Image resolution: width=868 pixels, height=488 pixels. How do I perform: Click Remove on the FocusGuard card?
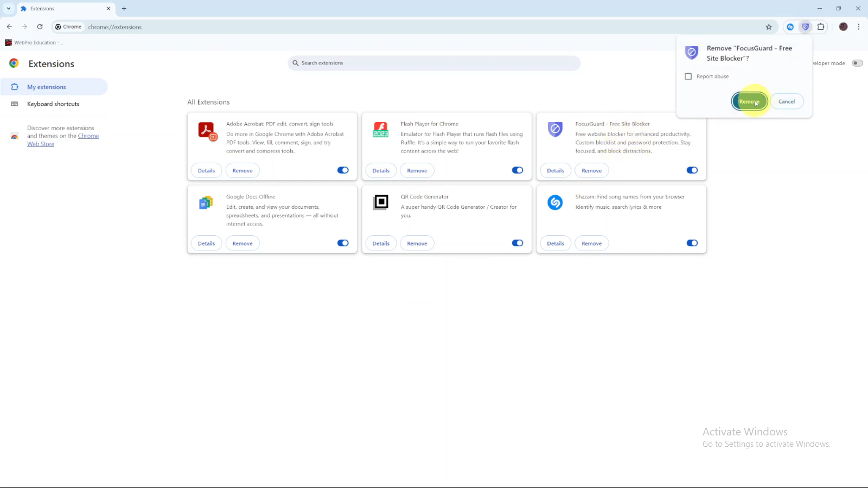592,171
